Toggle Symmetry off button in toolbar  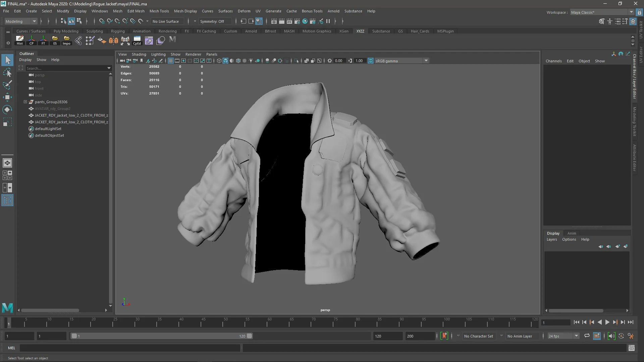click(x=214, y=21)
